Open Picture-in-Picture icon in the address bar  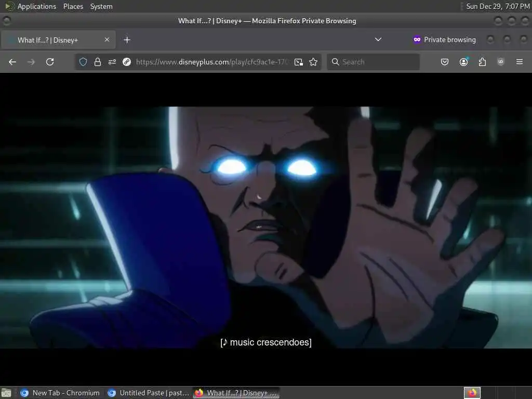[299, 62]
